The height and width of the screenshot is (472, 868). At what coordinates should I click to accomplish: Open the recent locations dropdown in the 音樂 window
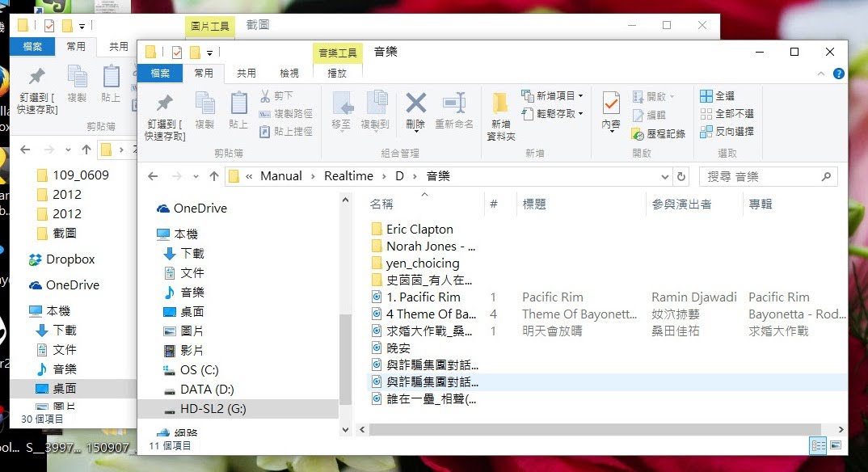point(196,176)
